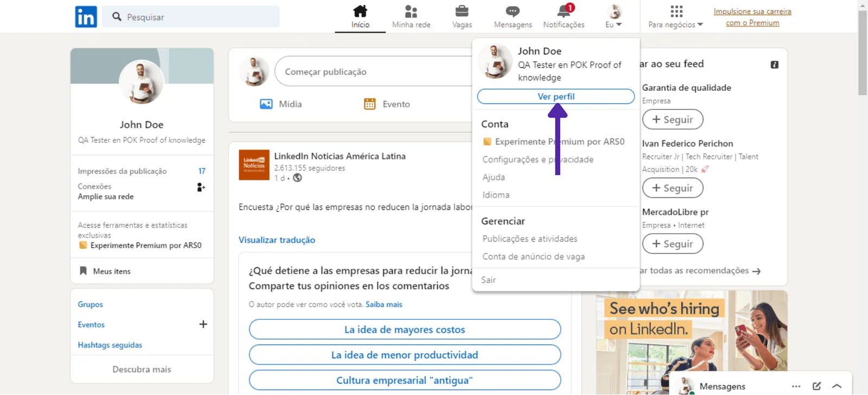Viewport: 868px width, 395px height.
Task: Click the search magnifier icon
Action: tap(117, 17)
